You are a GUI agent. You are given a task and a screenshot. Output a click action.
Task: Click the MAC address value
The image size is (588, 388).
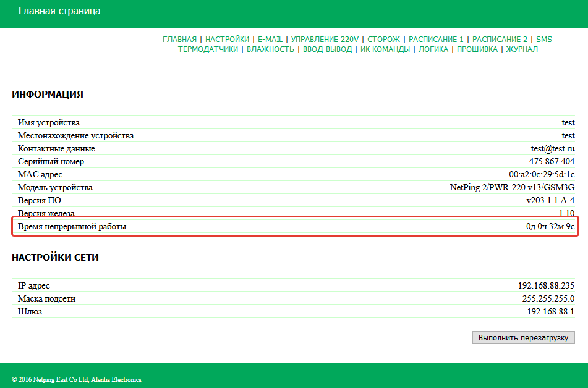pos(542,175)
